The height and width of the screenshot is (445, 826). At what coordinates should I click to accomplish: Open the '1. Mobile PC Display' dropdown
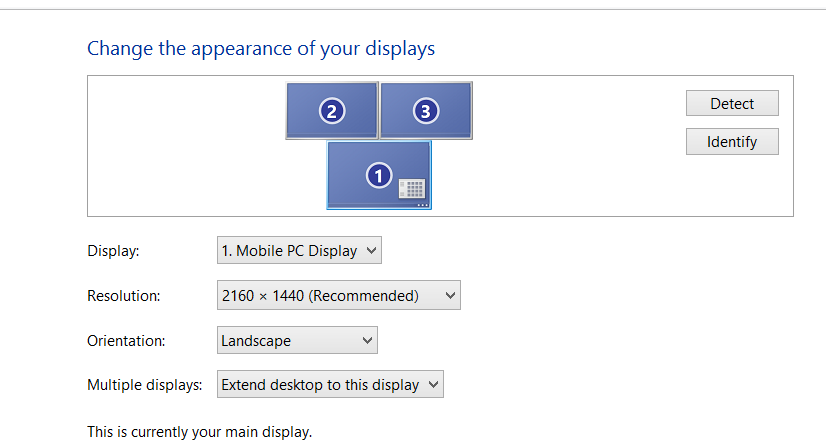(299, 250)
